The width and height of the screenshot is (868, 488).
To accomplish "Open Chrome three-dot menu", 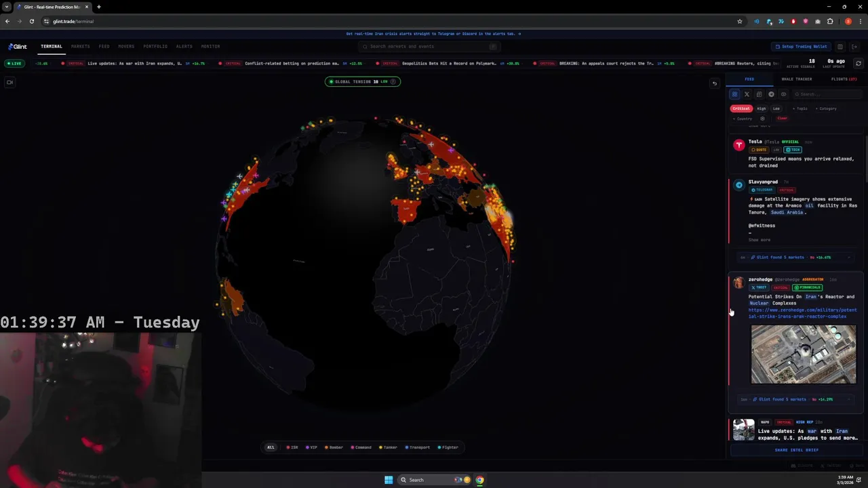I will (859, 21).
